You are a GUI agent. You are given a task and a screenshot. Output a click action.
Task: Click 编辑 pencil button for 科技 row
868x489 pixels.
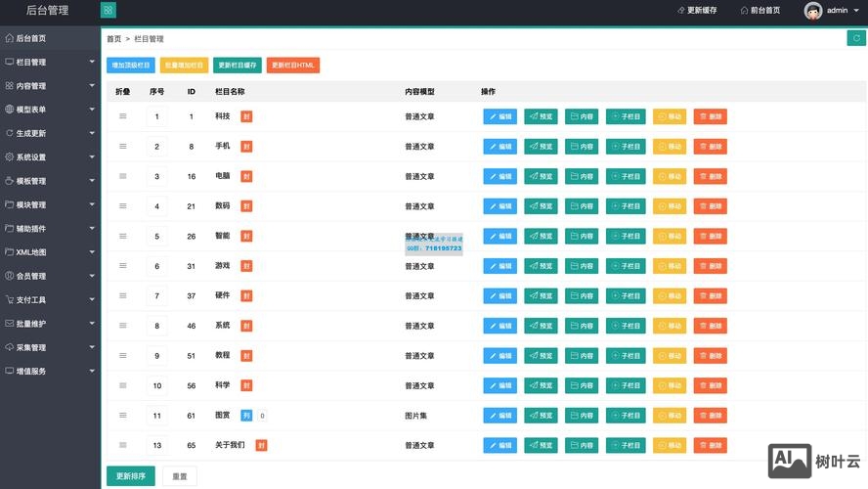[499, 116]
